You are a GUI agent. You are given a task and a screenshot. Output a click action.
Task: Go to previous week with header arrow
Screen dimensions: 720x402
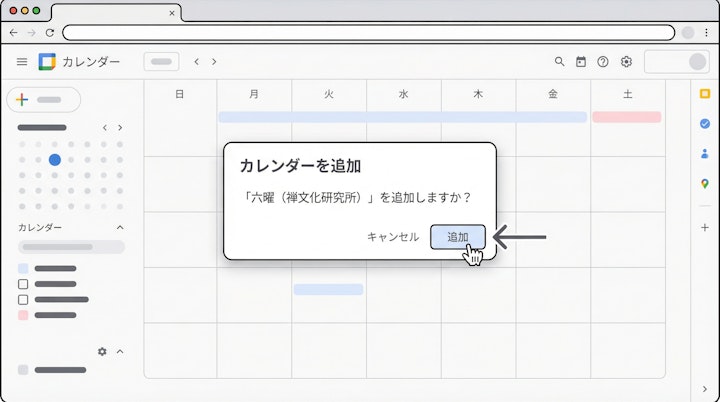[197, 62]
